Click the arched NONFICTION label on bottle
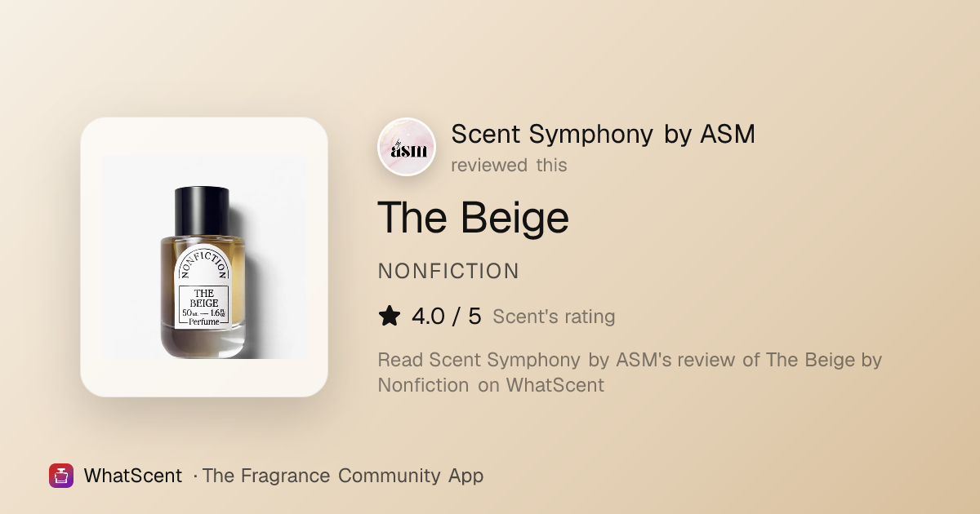This screenshot has height=514, width=980. click(x=204, y=264)
